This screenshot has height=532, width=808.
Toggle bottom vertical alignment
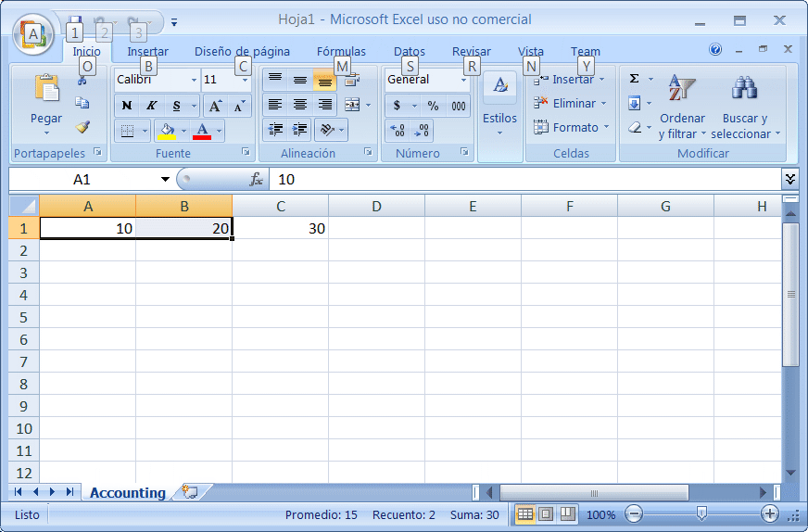tap(324, 80)
